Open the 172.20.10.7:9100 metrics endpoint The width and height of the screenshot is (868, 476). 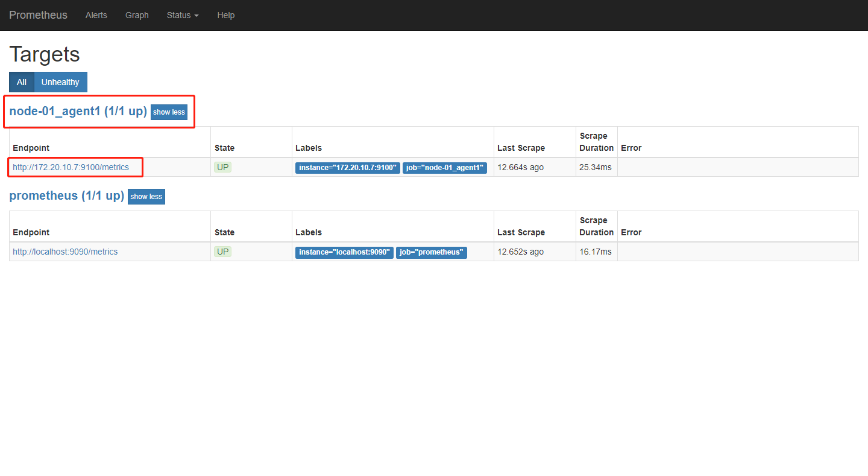71,167
